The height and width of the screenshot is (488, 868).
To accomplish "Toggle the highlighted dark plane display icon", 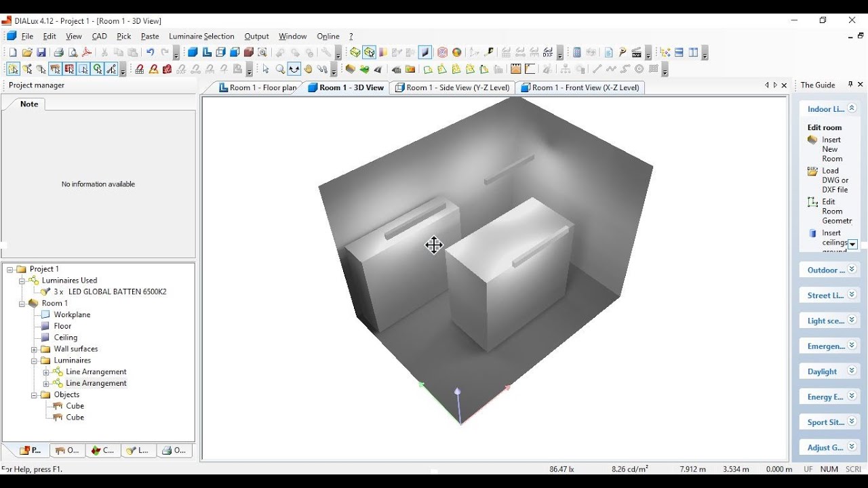I will (425, 52).
